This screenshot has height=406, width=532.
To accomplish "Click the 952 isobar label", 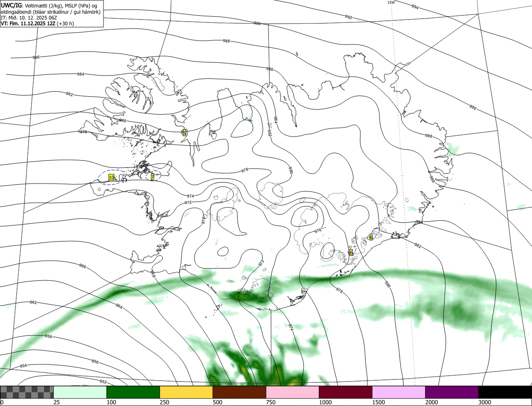I will (103, 382).
